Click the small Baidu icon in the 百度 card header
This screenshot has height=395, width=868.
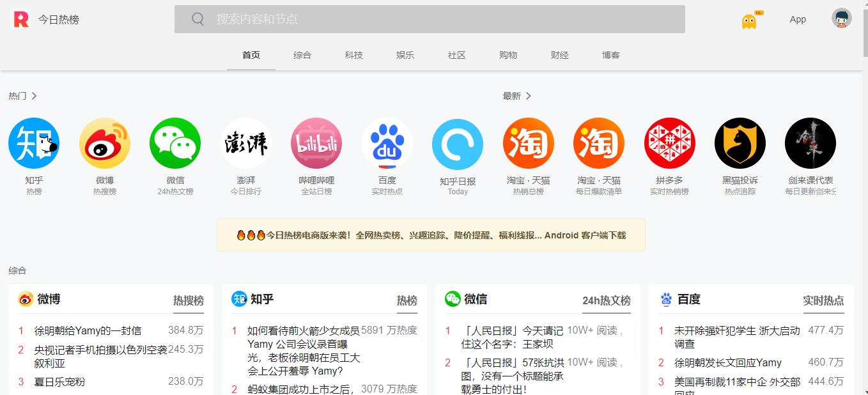(x=667, y=299)
